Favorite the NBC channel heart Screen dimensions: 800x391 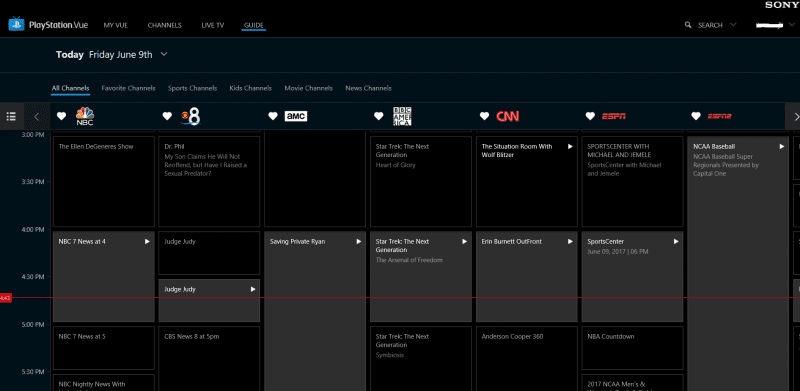click(x=61, y=116)
